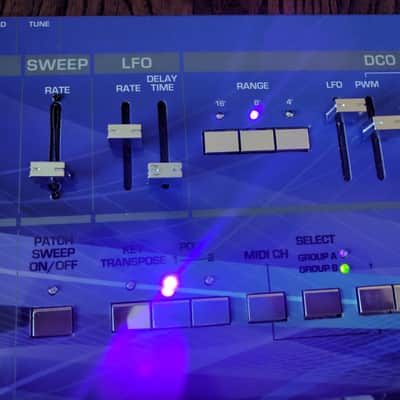Viewport: 400px width, 400px height.
Task: Click the SWEEP section header
Action: click(57, 64)
